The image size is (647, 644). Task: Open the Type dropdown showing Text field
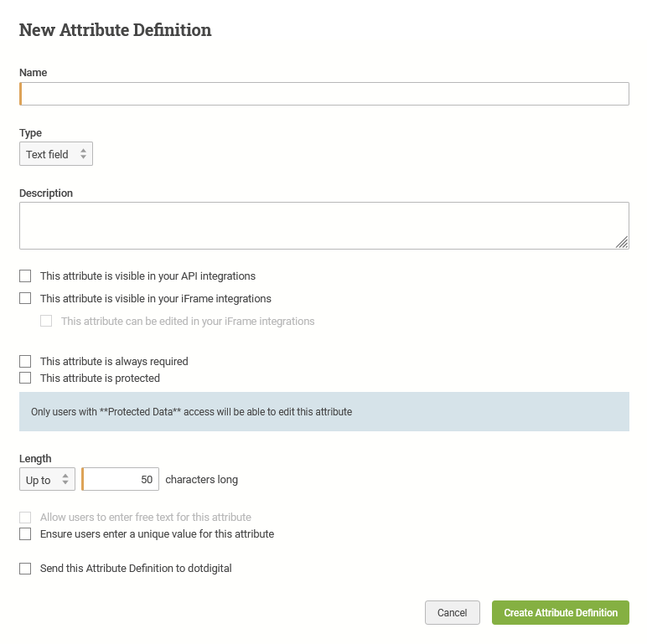click(x=55, y=154)
